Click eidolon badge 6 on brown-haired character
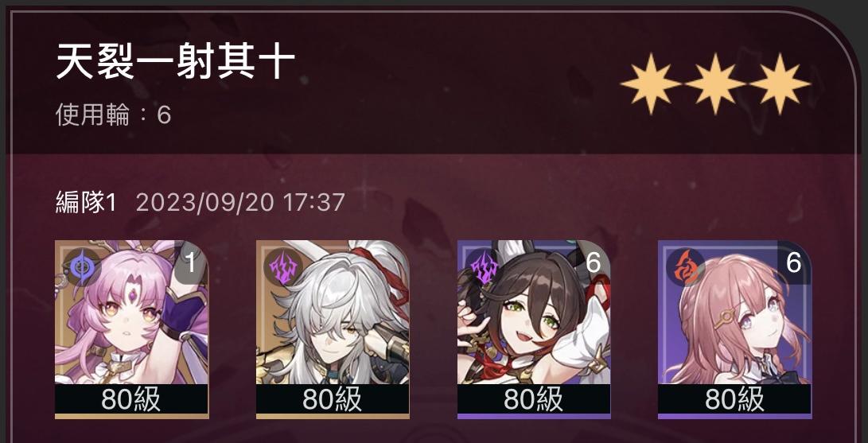 [x=593, y=262]
